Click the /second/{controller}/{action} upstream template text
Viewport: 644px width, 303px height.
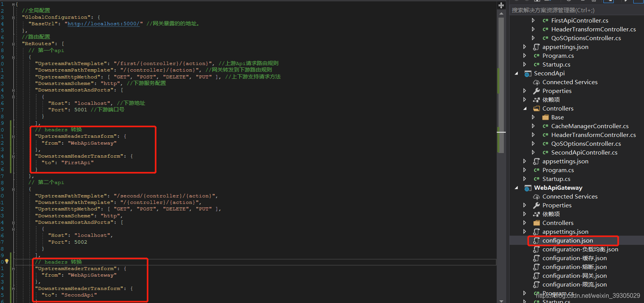[x=163, y=196]
